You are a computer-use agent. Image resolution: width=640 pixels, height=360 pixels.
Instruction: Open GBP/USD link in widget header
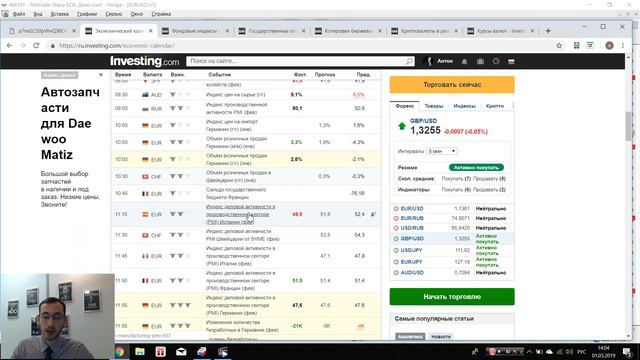pyautogui.click(x=423, y=121)
